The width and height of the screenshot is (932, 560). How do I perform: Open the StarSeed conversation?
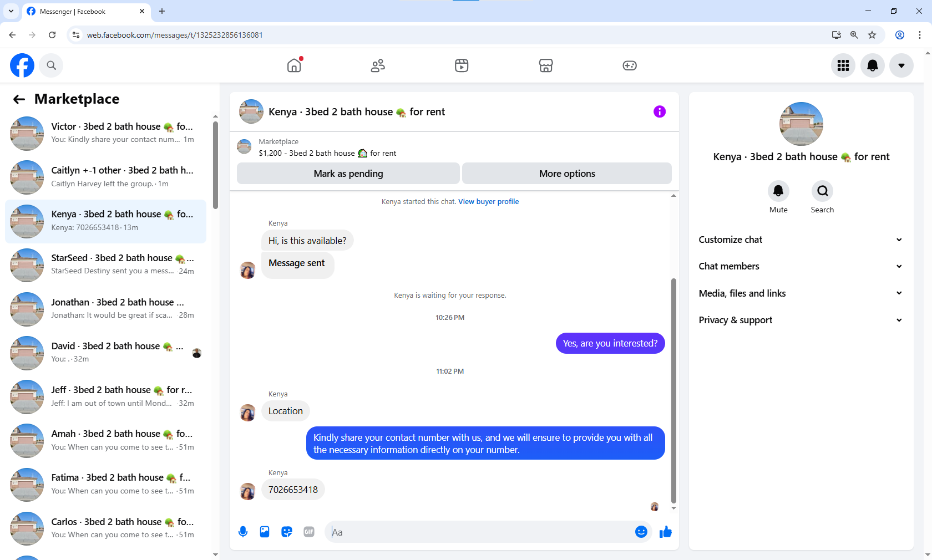tap(105, 265)
